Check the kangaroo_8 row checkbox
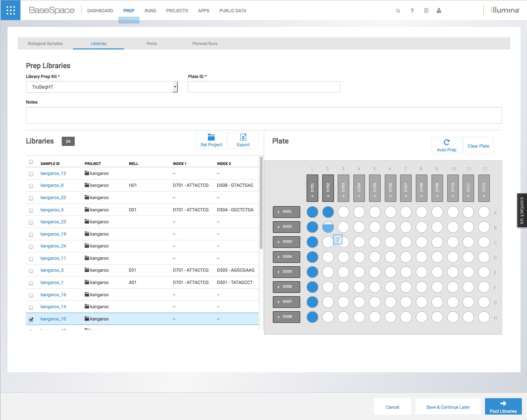Screen dimensions: 527x420 [31, 186]
